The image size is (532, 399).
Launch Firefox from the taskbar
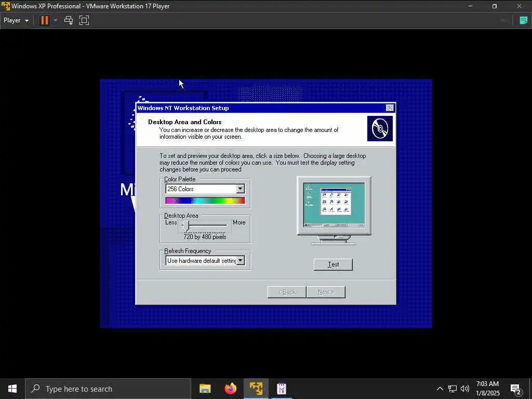[x=231, y=389]
